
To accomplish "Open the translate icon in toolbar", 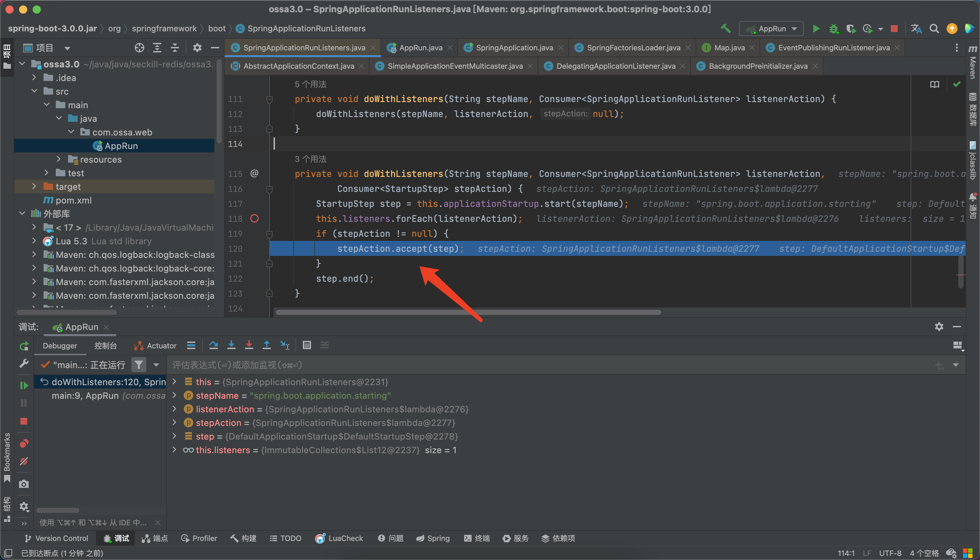I will click(916, 29).
